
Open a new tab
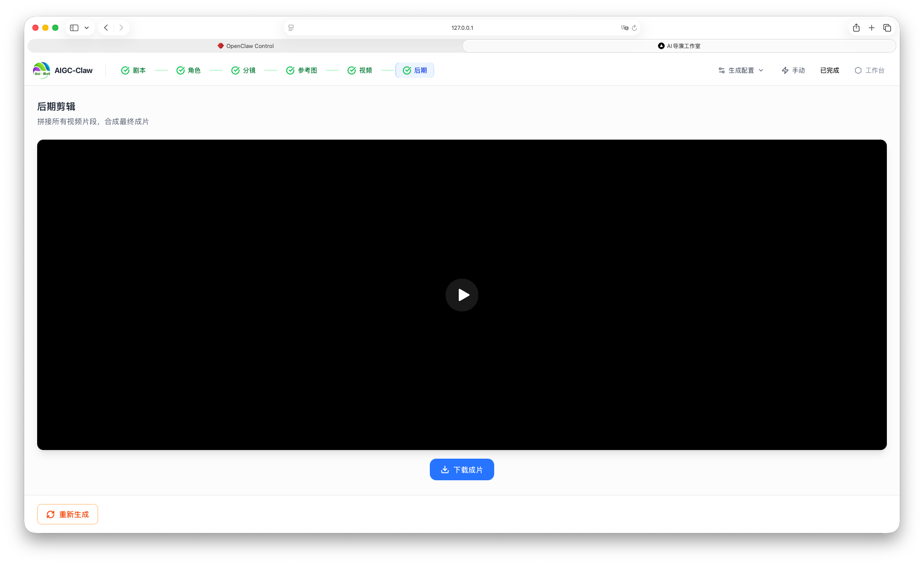(x=872, y=28)
